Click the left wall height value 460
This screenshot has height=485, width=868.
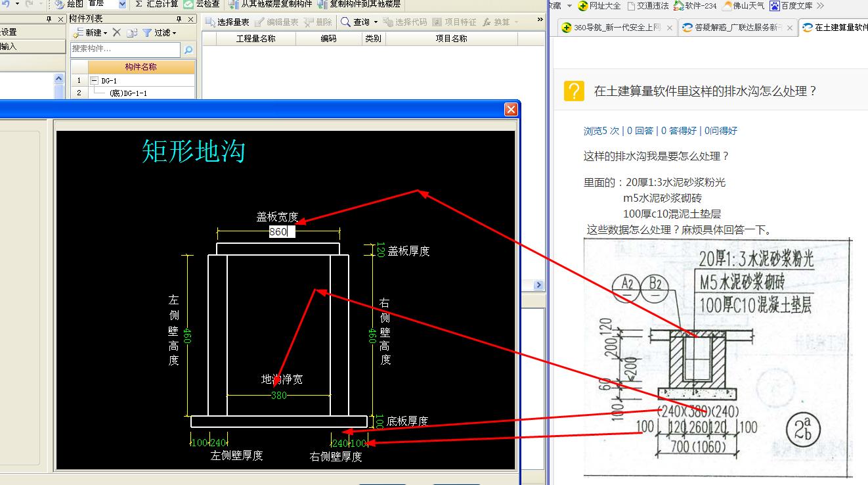coord(187,336)
